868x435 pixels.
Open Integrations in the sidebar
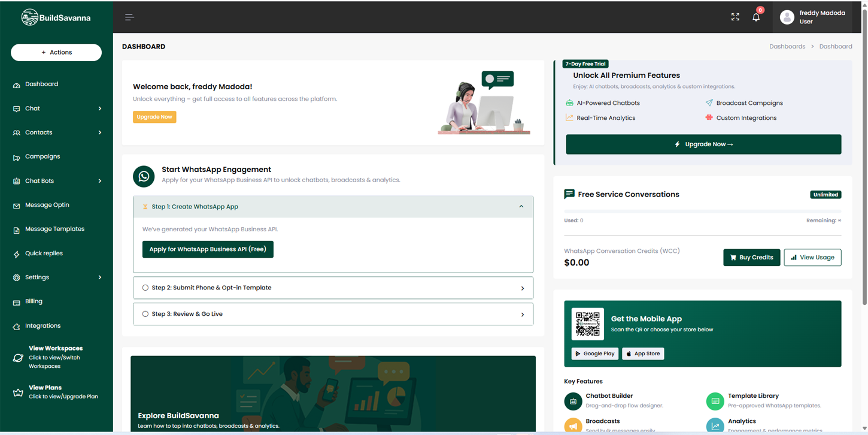[x=43, y=326]
